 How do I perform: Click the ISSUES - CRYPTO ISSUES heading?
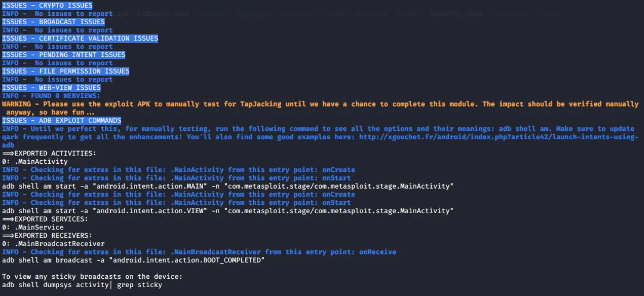click(x=47, y=6)
